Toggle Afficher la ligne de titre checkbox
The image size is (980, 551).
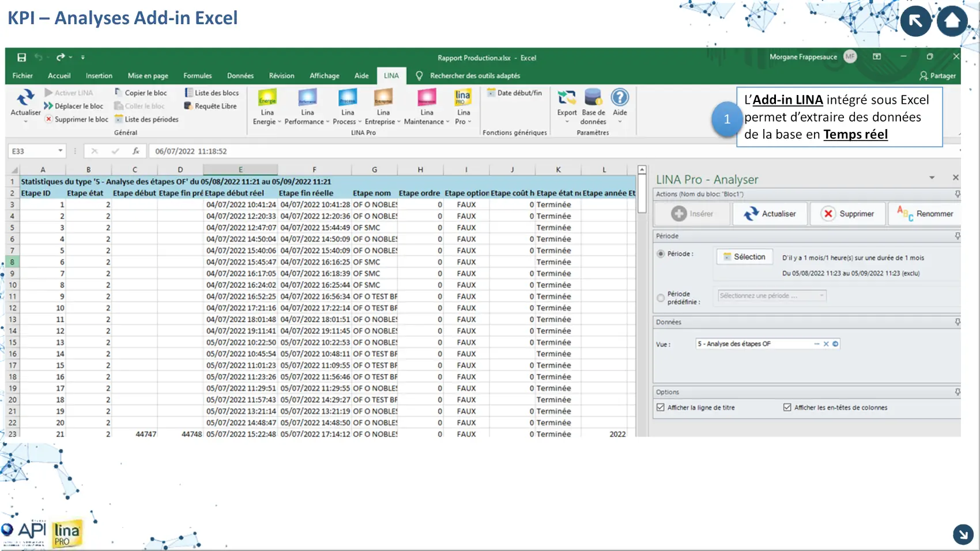[661, 407]
